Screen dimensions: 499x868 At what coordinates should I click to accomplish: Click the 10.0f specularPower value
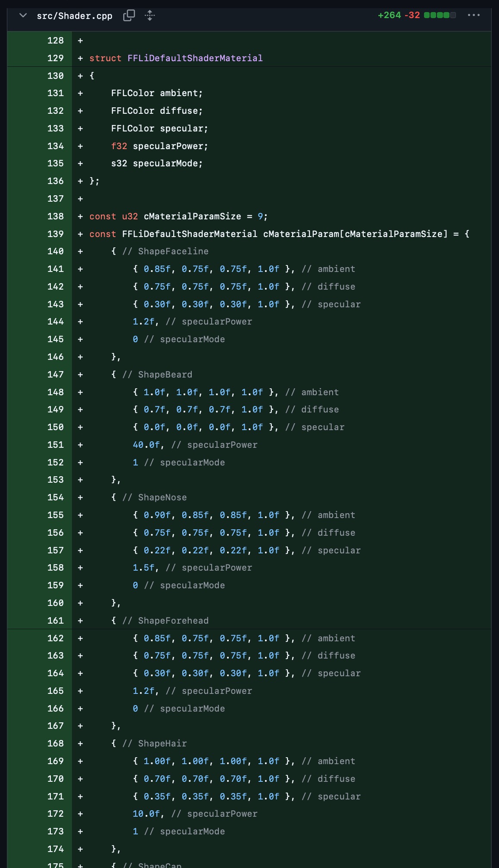click(148, 814)
